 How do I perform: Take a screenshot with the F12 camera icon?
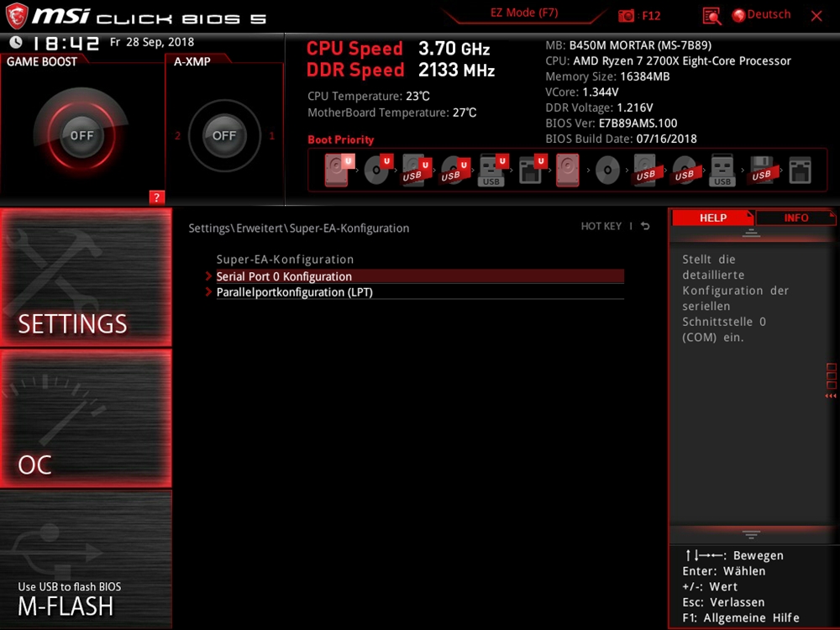626,15
